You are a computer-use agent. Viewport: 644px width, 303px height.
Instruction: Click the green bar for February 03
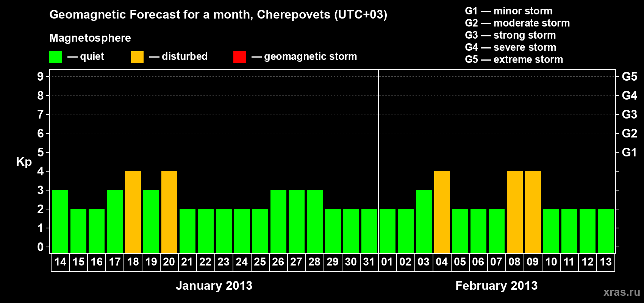(424, 221)
